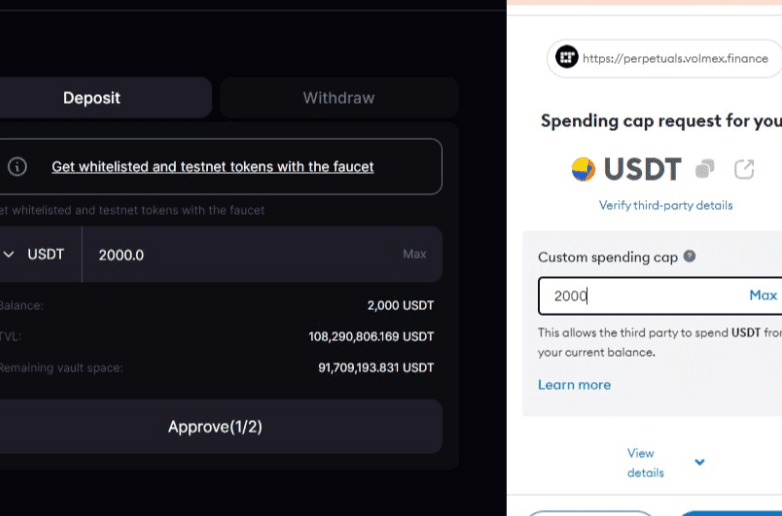This screenshot has height=516, width=782.
Task: Focus the deposit amount field showing 2000.0
Action: 240,255
